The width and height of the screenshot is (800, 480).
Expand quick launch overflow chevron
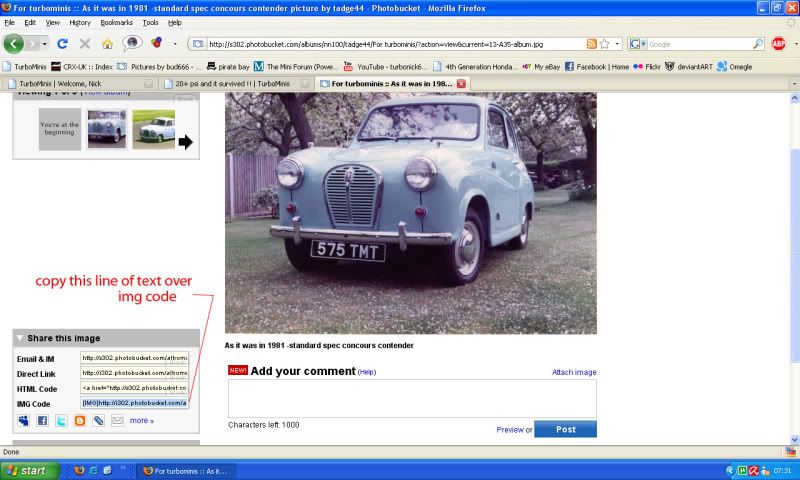point(123,467)
